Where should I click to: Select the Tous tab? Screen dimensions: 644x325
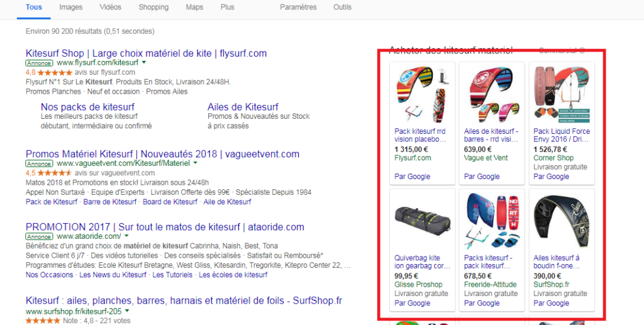click(x=34, y=7)
